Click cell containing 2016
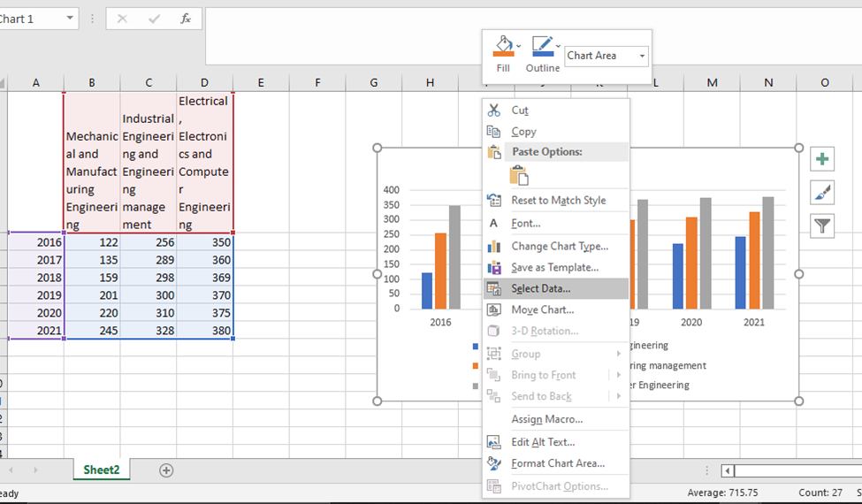Viewport: 862px width, 504px height. (x=35, y=242)
